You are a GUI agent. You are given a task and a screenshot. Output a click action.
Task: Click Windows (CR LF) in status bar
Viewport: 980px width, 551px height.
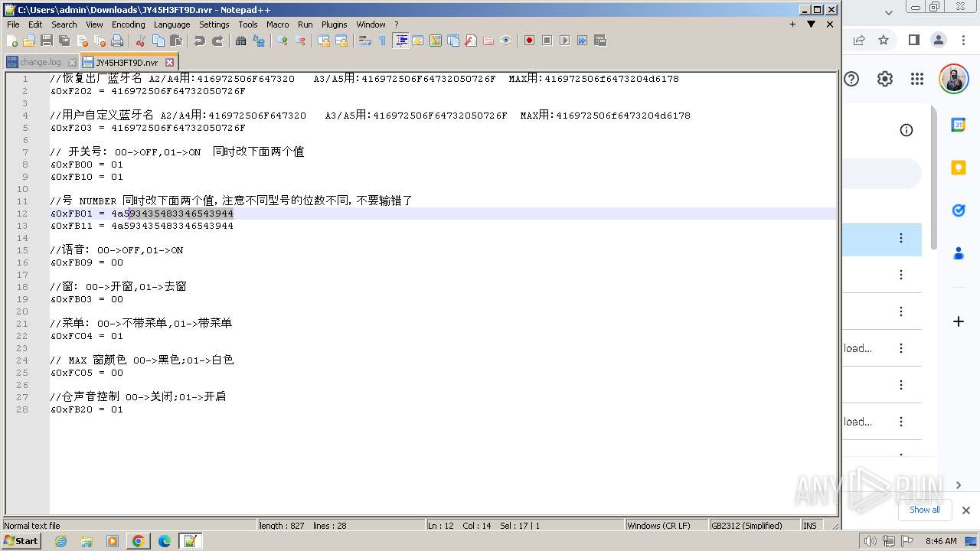[658, 526]
